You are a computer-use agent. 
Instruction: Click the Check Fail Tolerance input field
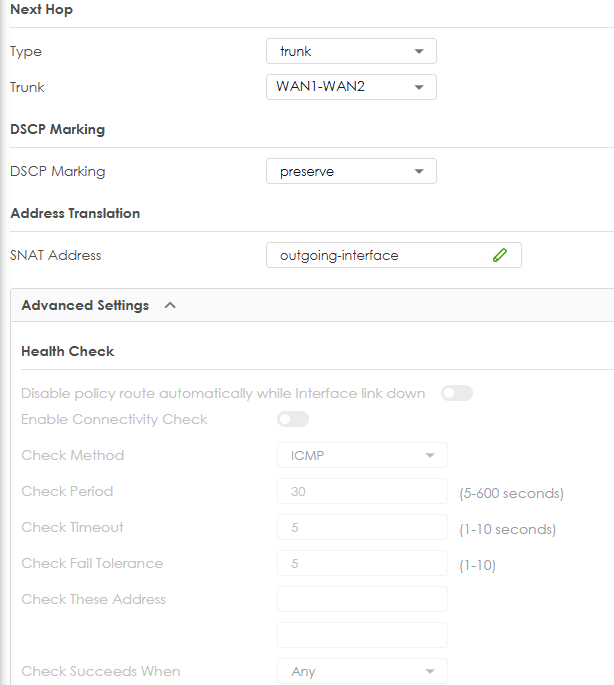(x=362, y=563)
